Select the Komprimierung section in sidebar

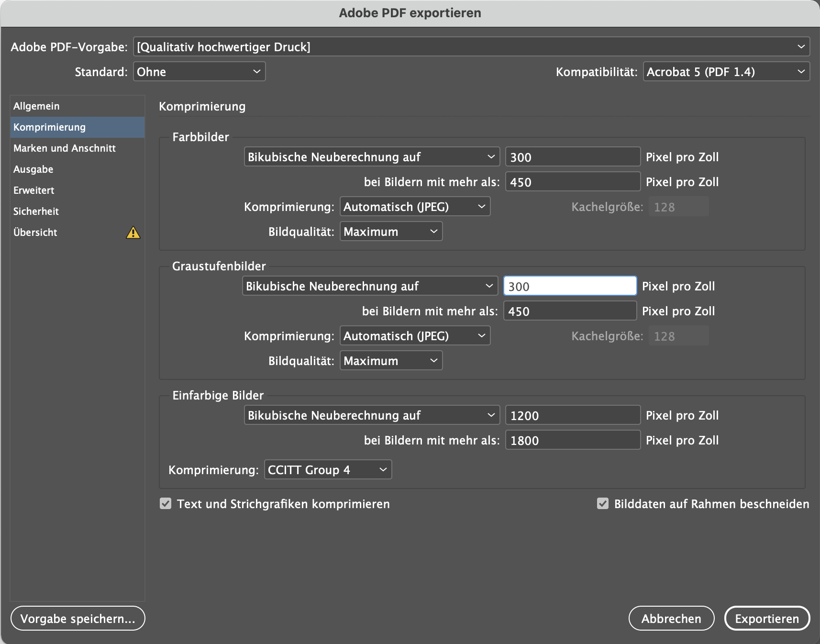pyautogui.click(x=78, y=127)
